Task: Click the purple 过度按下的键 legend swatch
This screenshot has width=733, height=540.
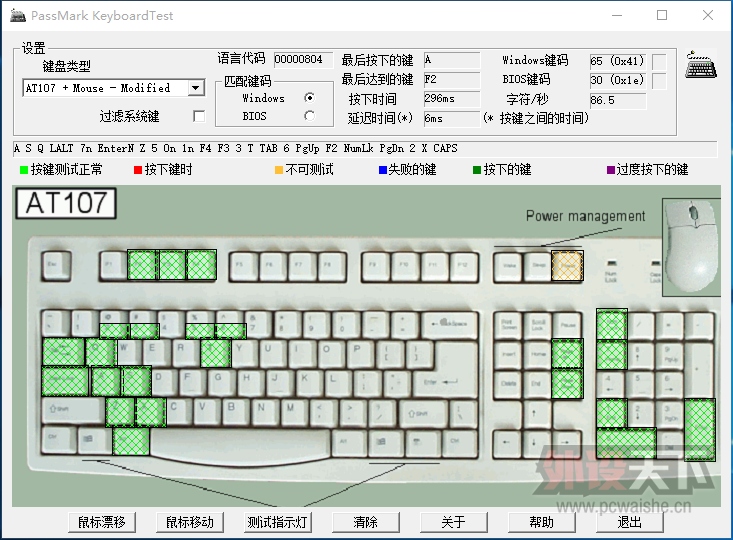Action: coord(611,170)
